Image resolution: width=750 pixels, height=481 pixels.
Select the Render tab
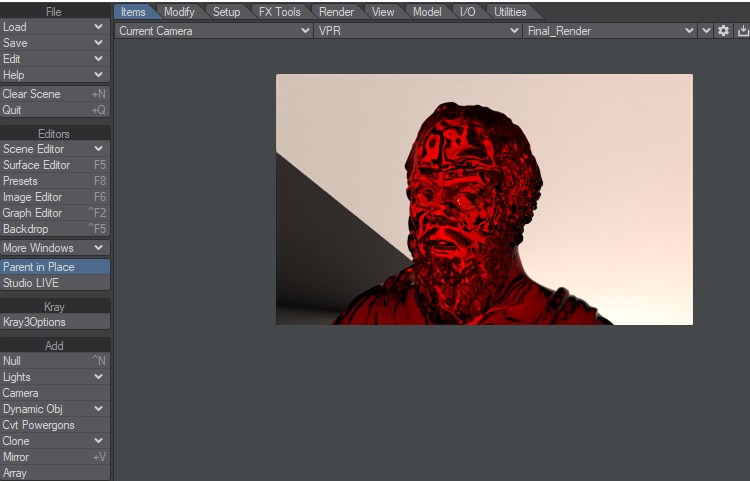coord(336,12)
